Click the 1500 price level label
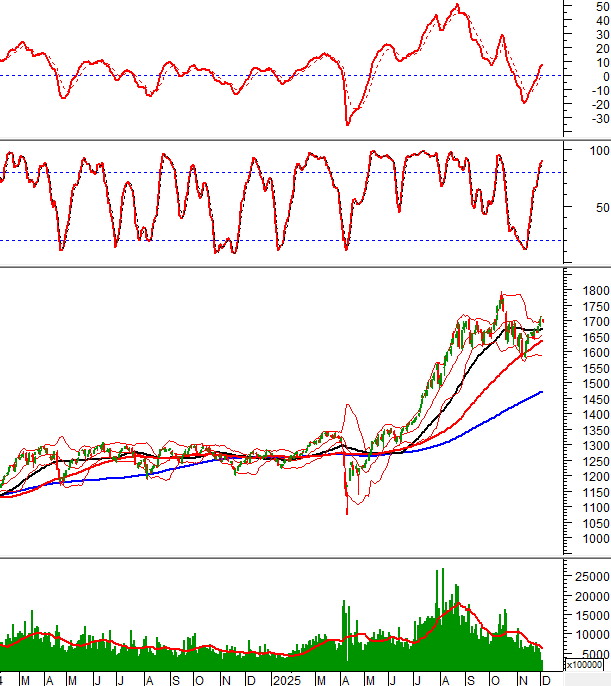Viewport: 611px width, 686px height. [x=592, y=384]
